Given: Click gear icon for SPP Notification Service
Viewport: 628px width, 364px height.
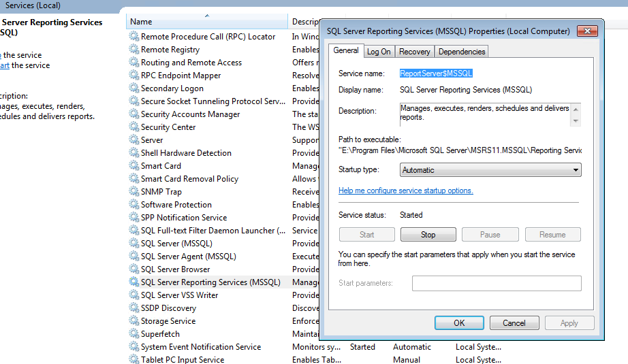Looking at the screenshot, I should pyautogui.click(x=134, y=218).
